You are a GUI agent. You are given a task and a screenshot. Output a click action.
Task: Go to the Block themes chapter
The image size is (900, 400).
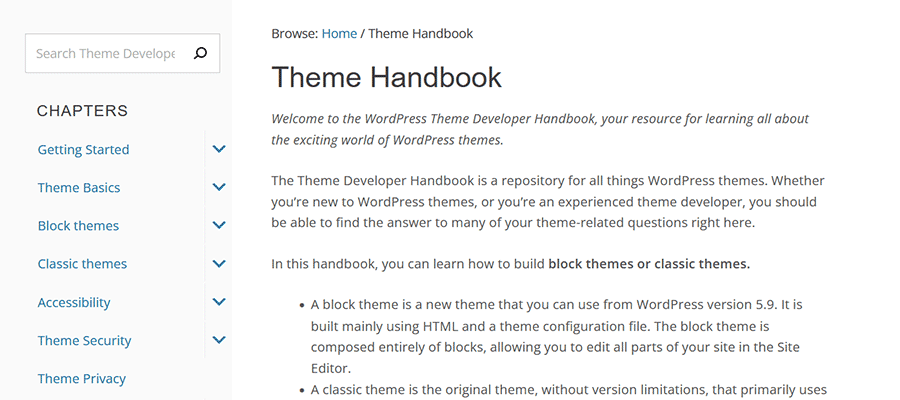[78, 226]
